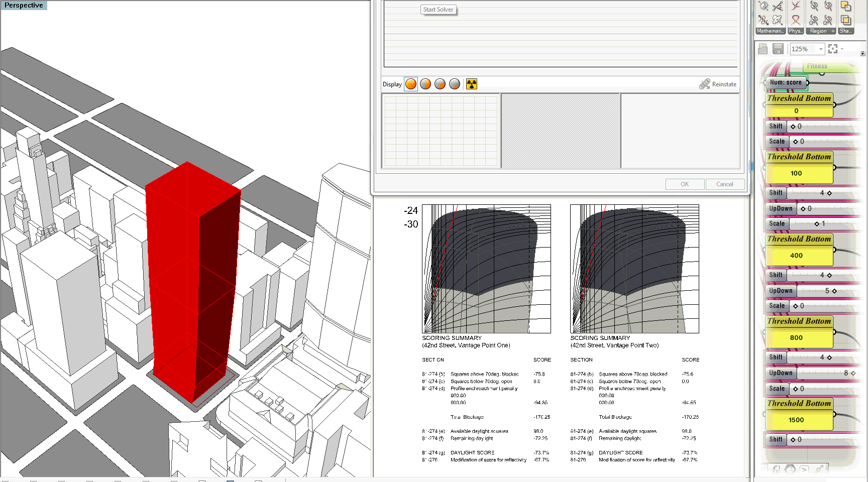
Task: Open the 125% zoom level dropdown
Action: (x=821, y=48)
